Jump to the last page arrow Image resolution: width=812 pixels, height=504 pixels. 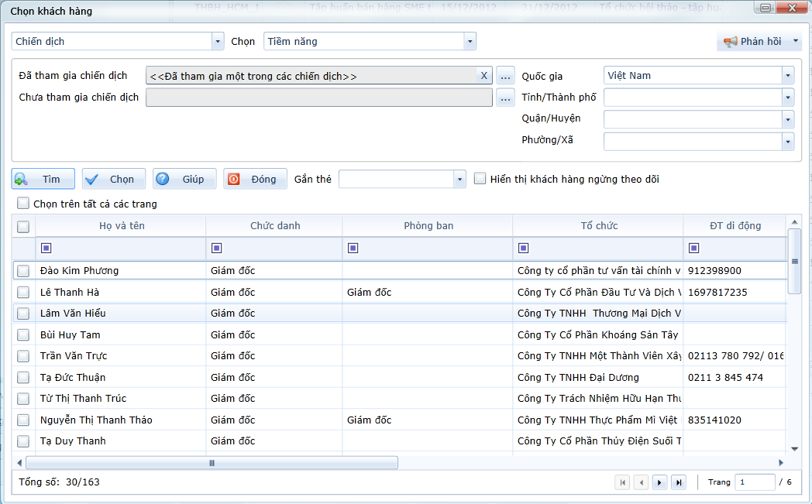[678, 482]
